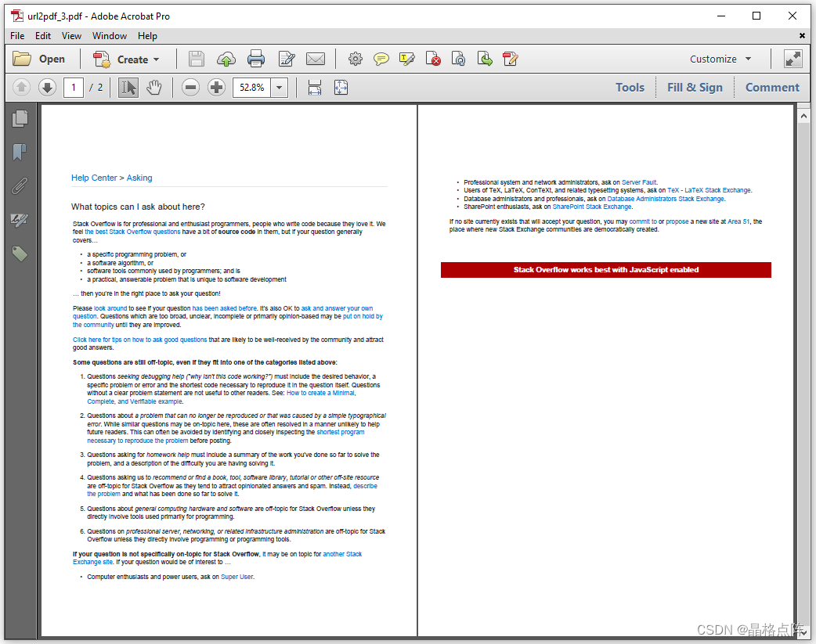Activate the Select text cursor tool
The width and height of the screenshot is (816, 644).
point(128,88)
